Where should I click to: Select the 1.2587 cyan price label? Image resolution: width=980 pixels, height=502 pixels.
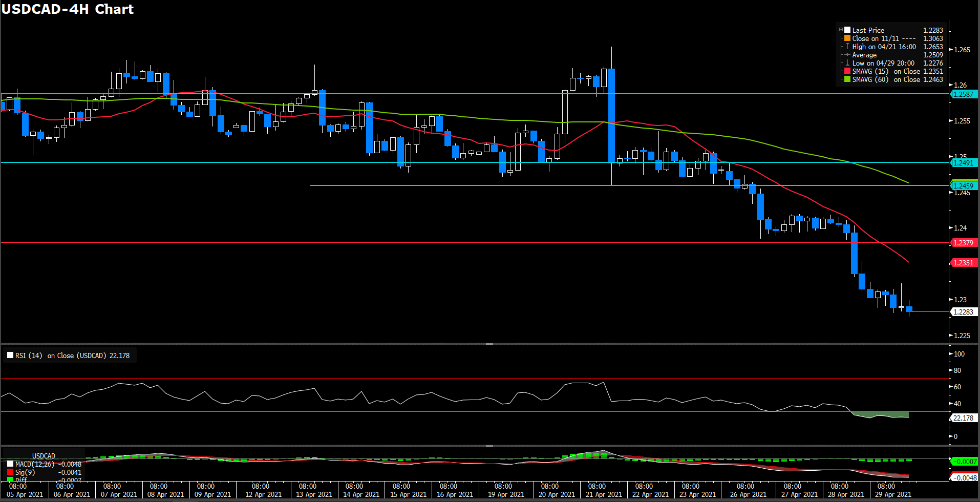963,94
